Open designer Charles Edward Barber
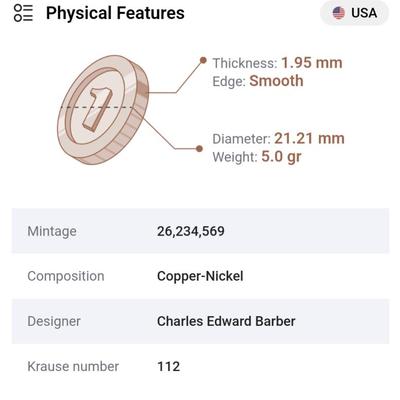 coord(226,321)
